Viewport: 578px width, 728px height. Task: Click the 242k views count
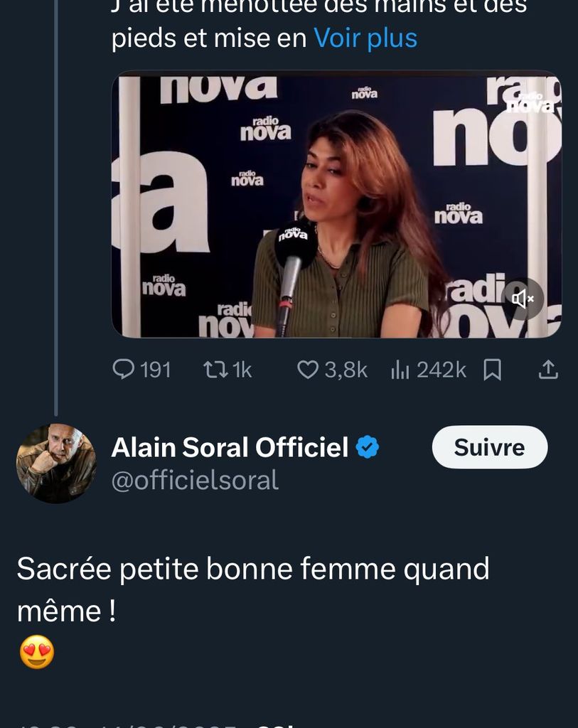point(441,370)
